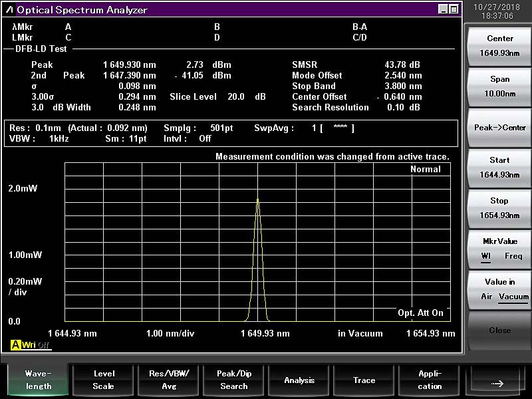The width and height of the screenshot is (532, 399).
Task: Set the Start wavelength 1644.93nm
Action: (499, 168)
